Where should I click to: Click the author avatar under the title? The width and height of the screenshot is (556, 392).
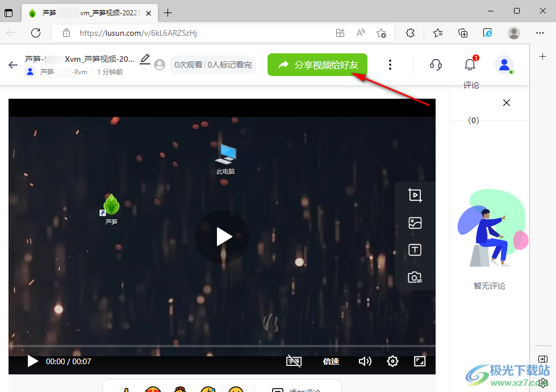pyautogui.click(x=30, y=72)
